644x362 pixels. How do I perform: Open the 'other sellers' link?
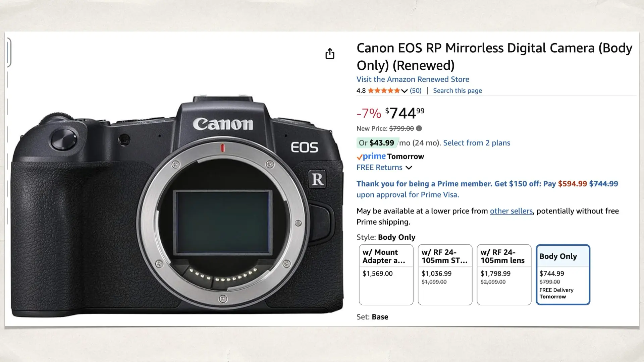tap(511, 211)
